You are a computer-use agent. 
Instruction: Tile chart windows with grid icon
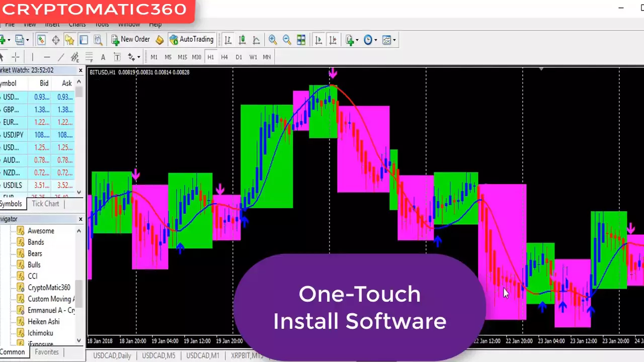click(x=301, y=40)
